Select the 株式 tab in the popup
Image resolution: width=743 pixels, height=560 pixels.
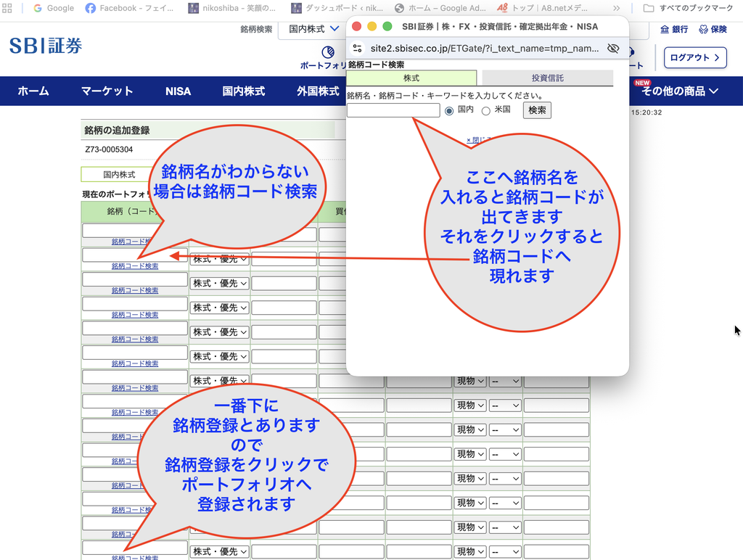411,78
